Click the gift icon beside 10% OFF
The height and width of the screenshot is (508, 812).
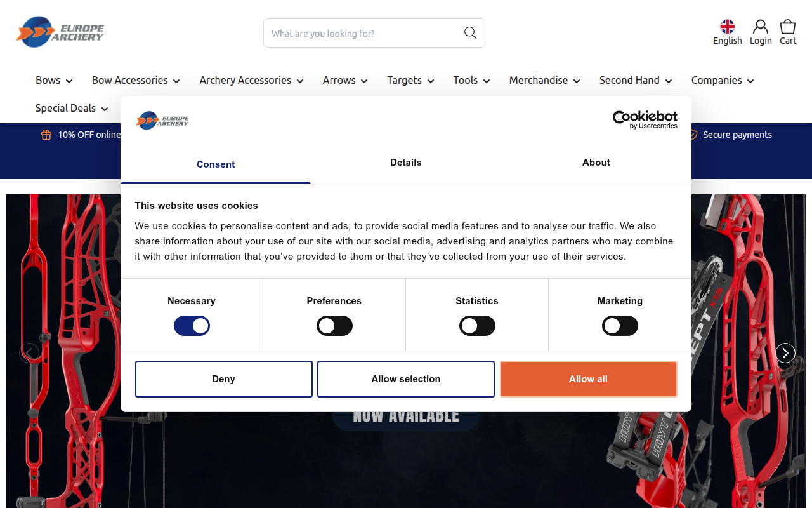[46, 135]
